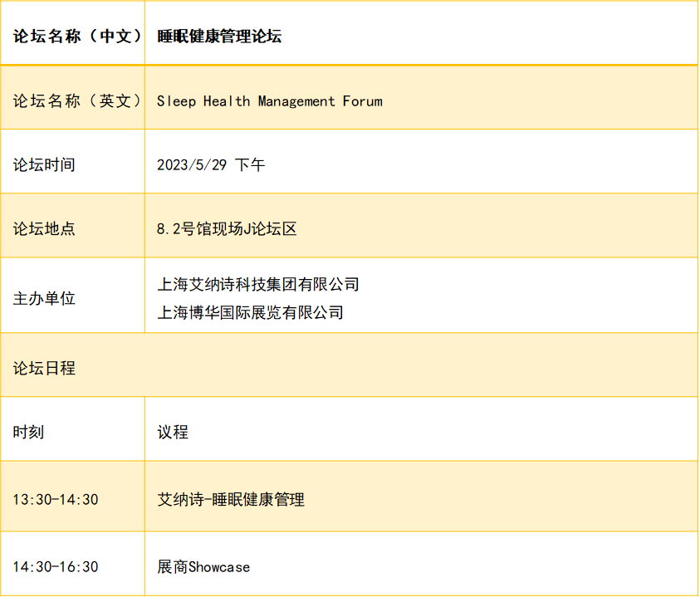
Task: Select the date '2023/5/29 下午'
Action: point(211,164)
